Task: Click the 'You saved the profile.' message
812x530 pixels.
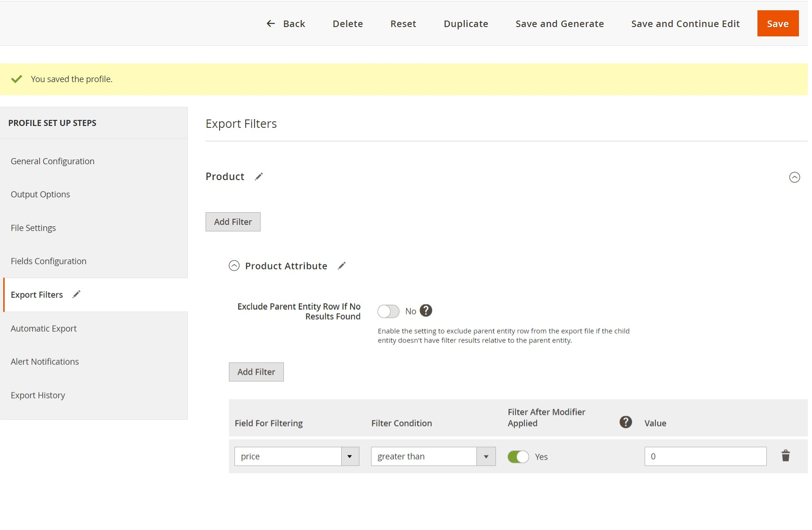Action: pyautogui.click(x=71, y=79)
